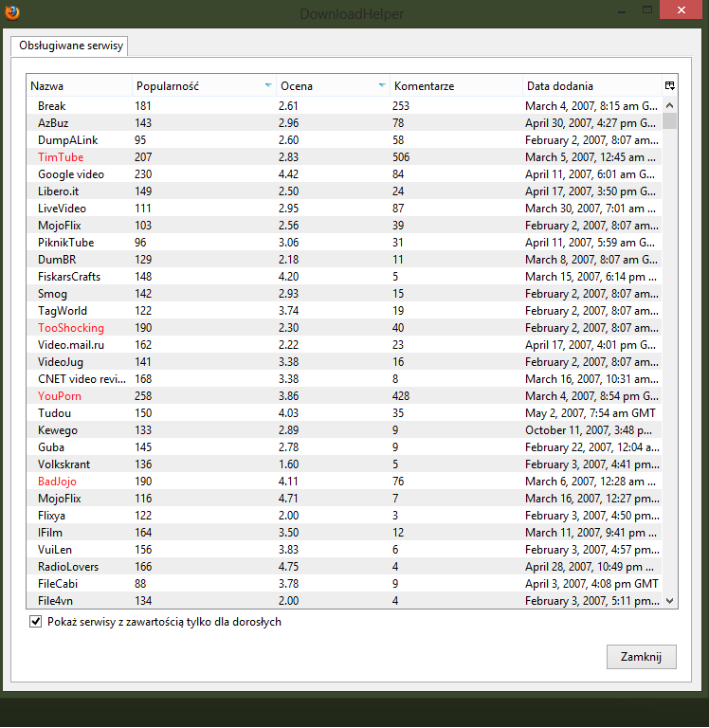This screenshot has height=728, width=709.
Task: Select the TagWorld row
Action: tap(344, 311)
